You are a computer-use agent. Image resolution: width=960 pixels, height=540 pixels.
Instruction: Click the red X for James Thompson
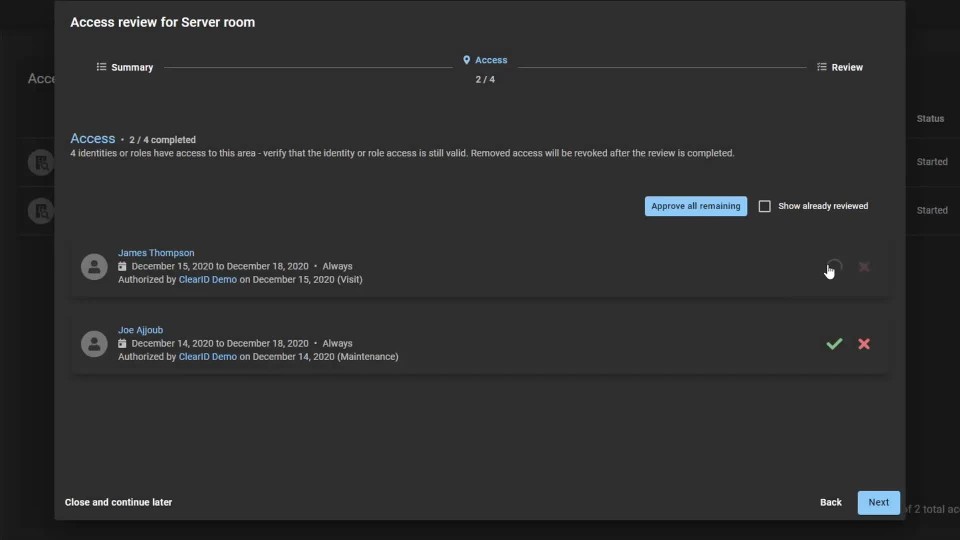click(x=864, y=267)
